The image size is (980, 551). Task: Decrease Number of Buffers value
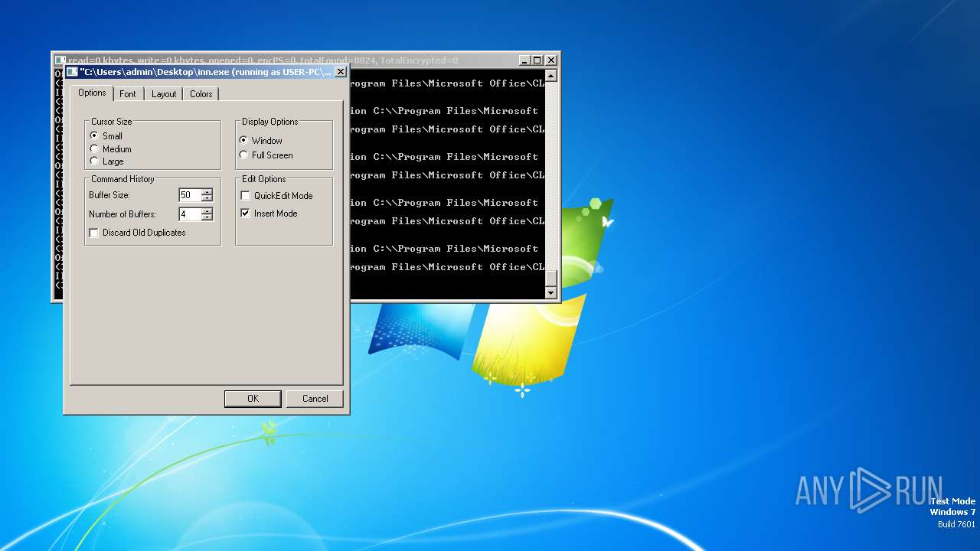coord(207,218)
